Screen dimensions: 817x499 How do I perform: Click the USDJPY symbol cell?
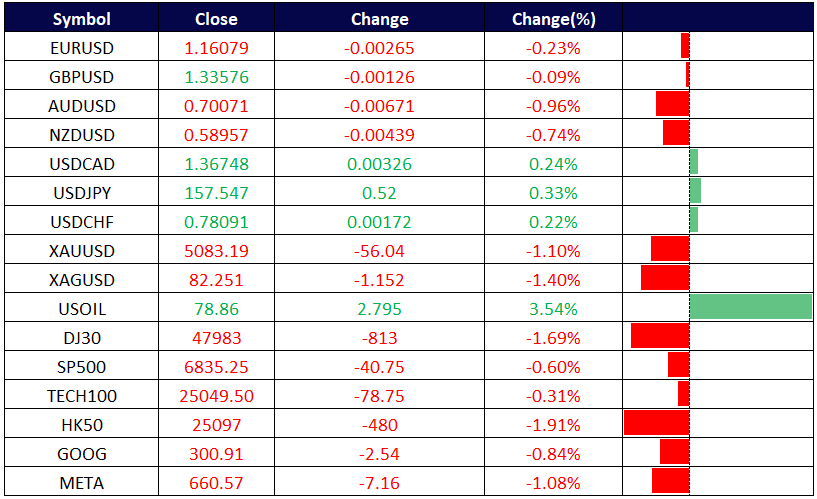tap(81, 193)
